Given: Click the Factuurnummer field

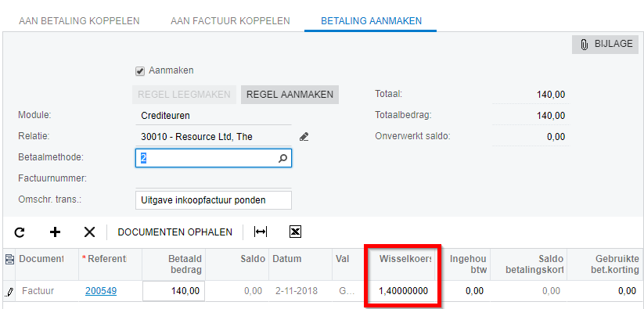Looking at the screenshot, I should (x=213, y=179).
